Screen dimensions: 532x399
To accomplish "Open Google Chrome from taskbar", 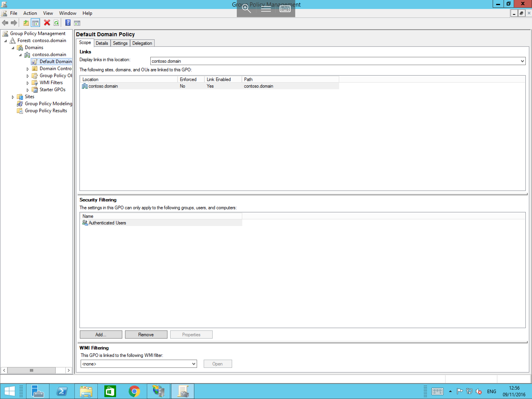I will [x=134, y=391].
